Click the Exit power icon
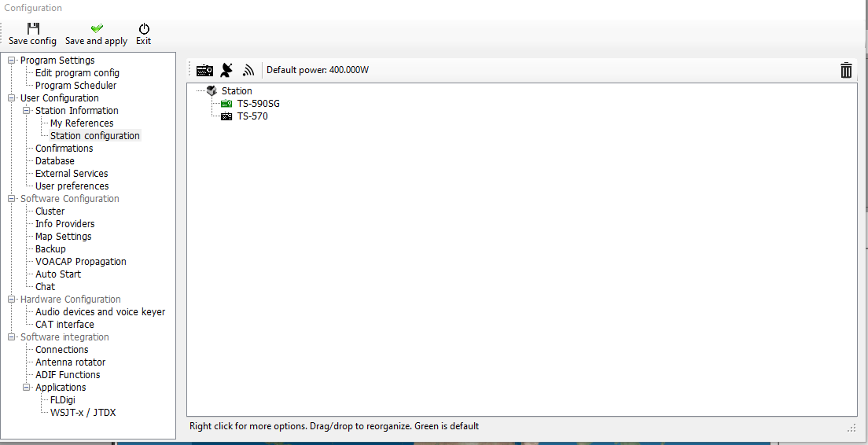Image resolution: width=868 pixels, height=445 pixels. point(144,28)
